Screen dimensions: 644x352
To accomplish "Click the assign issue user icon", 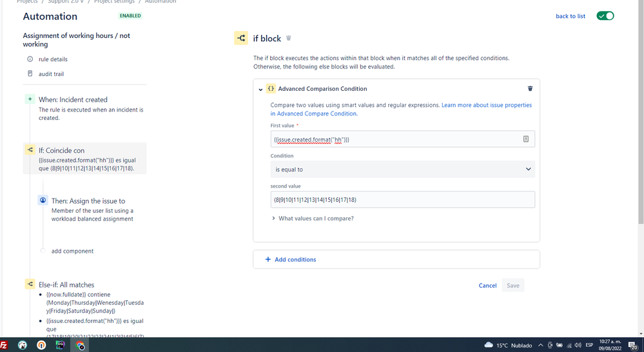I will click(x=43, y=200).
